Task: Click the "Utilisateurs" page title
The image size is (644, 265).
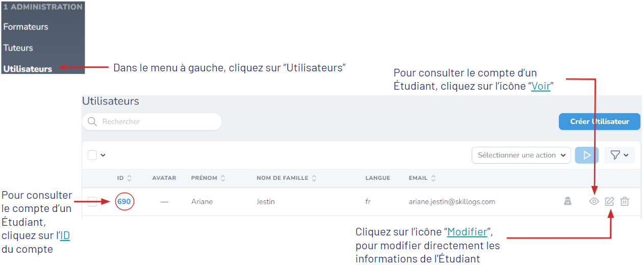Action: [x=111, y=101]
